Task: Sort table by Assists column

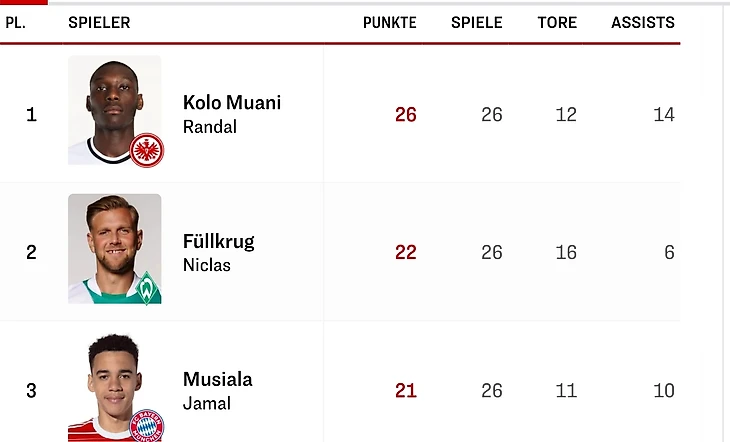Action: pos(642,22)
